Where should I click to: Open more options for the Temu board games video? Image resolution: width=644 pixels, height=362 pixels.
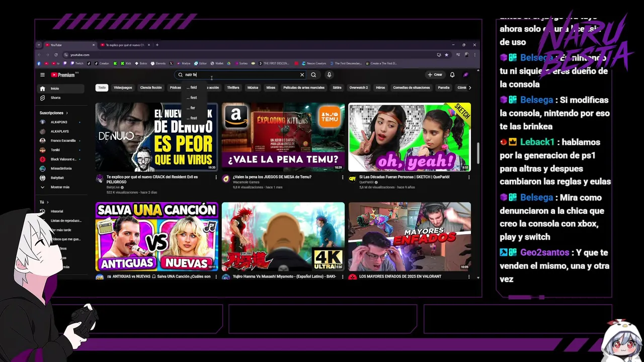tap(343, 177)
